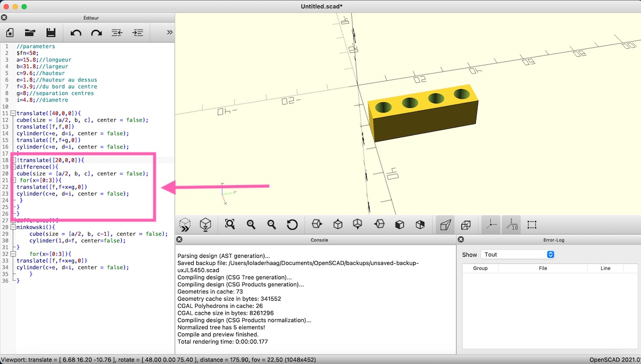
Task: Enable Orthogonal projection
Action: click(466, 225)
